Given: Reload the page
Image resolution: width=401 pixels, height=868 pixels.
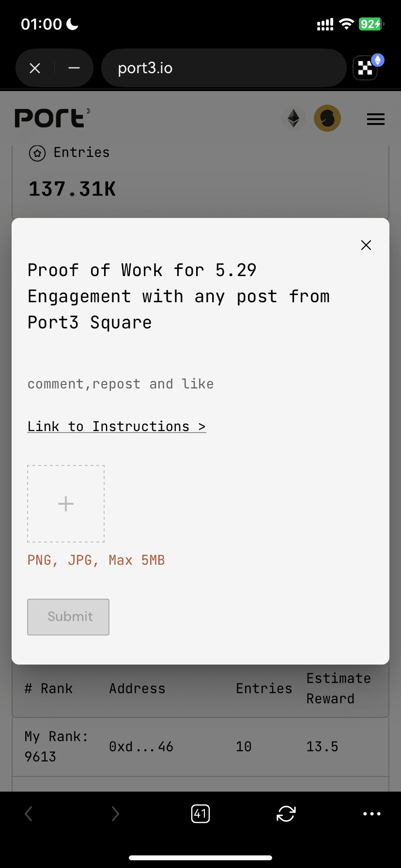Looking at the screenshot, I should click(x=286, y=814).
